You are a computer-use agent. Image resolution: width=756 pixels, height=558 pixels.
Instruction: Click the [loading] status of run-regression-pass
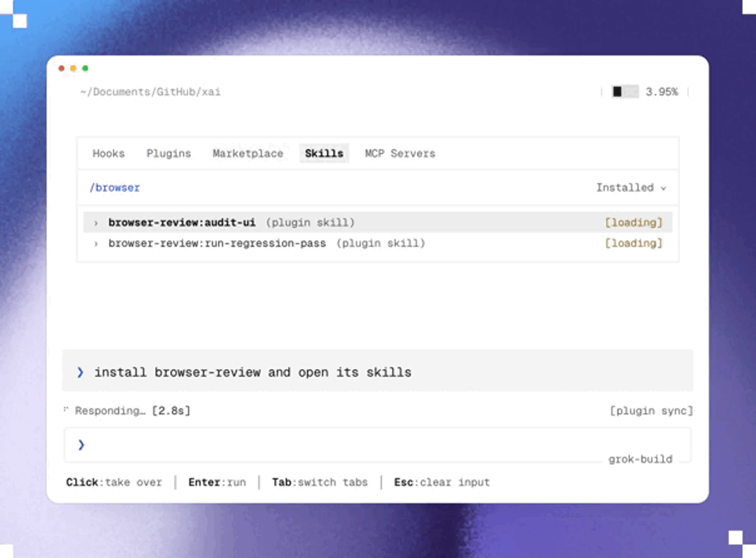coord(634,243)
